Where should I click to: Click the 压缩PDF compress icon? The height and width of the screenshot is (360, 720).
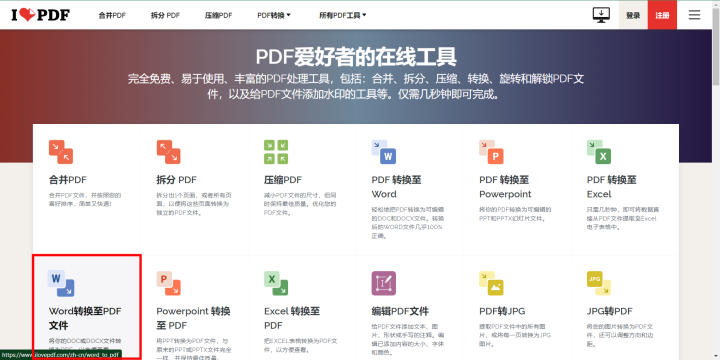(276, 152)
